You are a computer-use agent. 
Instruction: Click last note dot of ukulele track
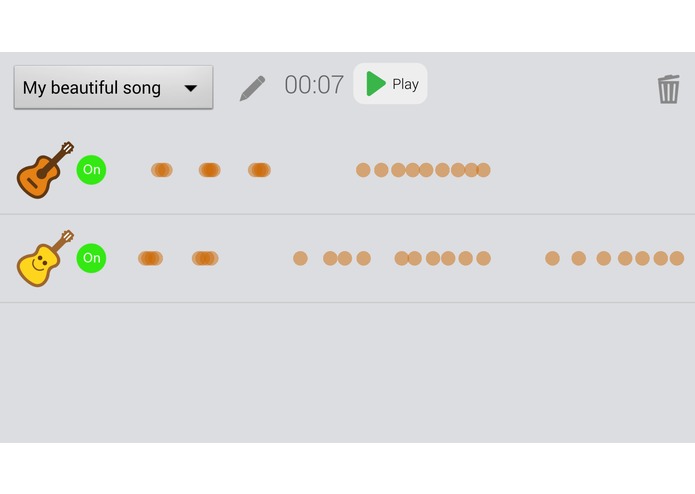677,258
